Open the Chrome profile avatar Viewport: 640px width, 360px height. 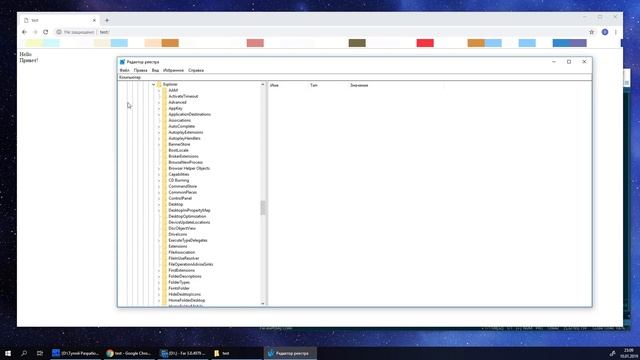pyautogui.click(x=604, y=32)
